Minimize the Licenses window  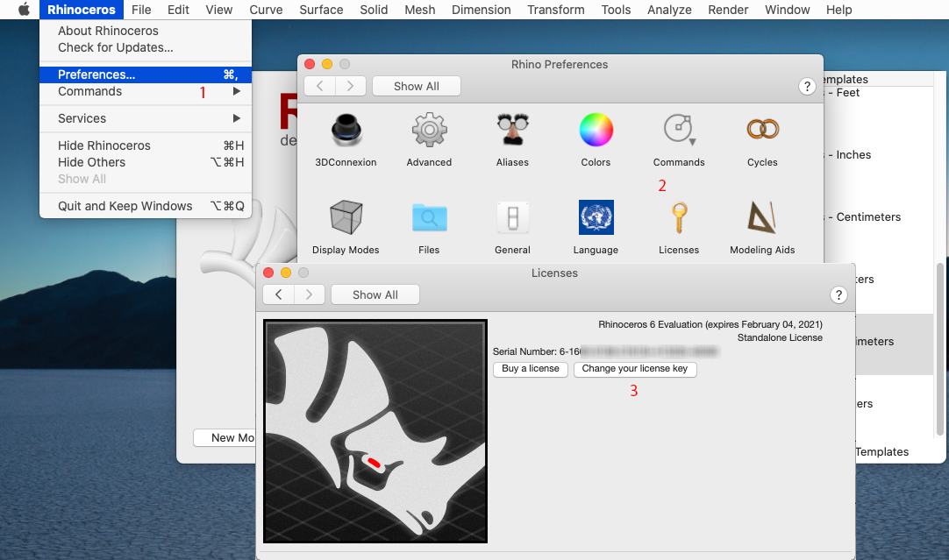tap(286, 273)
